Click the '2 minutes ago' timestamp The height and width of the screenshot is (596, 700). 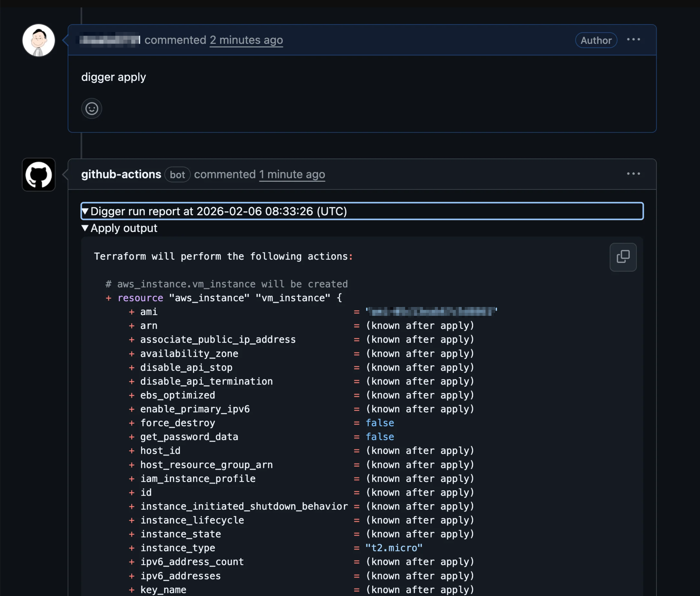[246, 40]
